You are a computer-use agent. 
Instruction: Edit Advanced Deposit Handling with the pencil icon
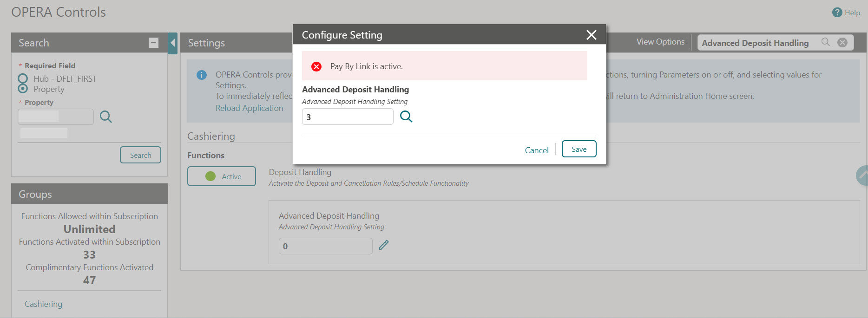[x=384, y=245]
